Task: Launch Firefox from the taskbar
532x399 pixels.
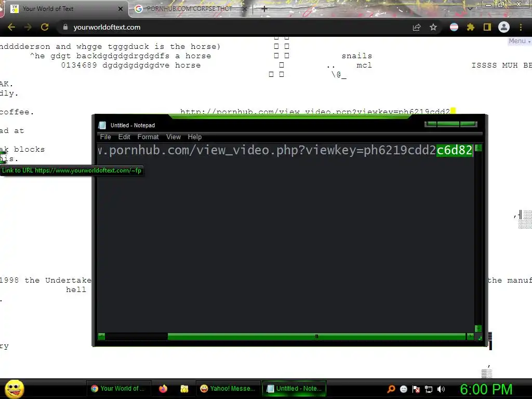Action: (x=163, y=389)
